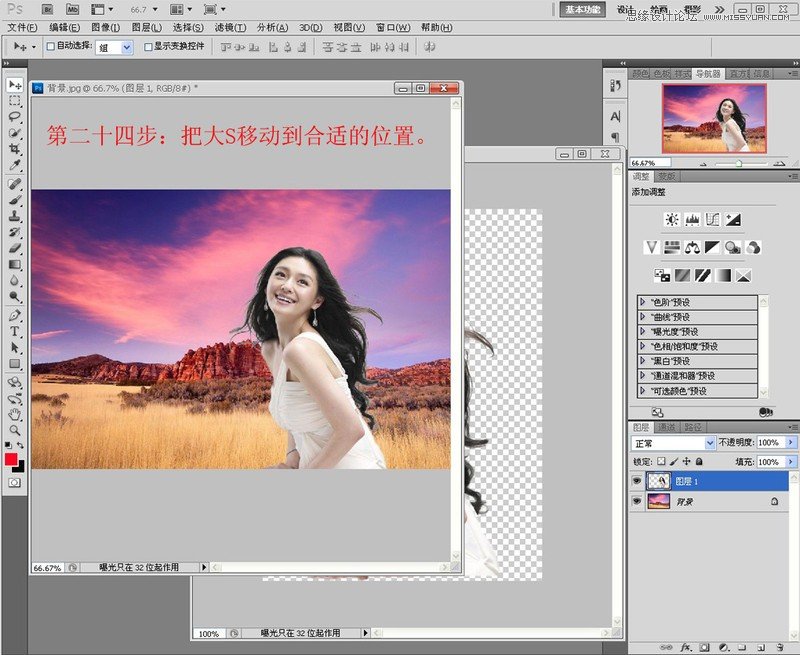800x655 pixels.
Task: Expand the "色阶"预设 preset group
Action: click(x=645, y=302)
